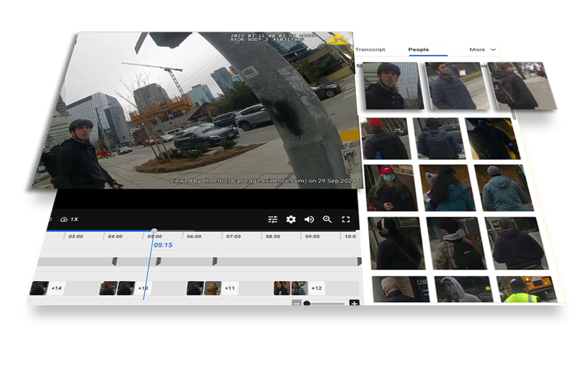Select the People tab
The image size is (588, 377).
click(418, 50)
